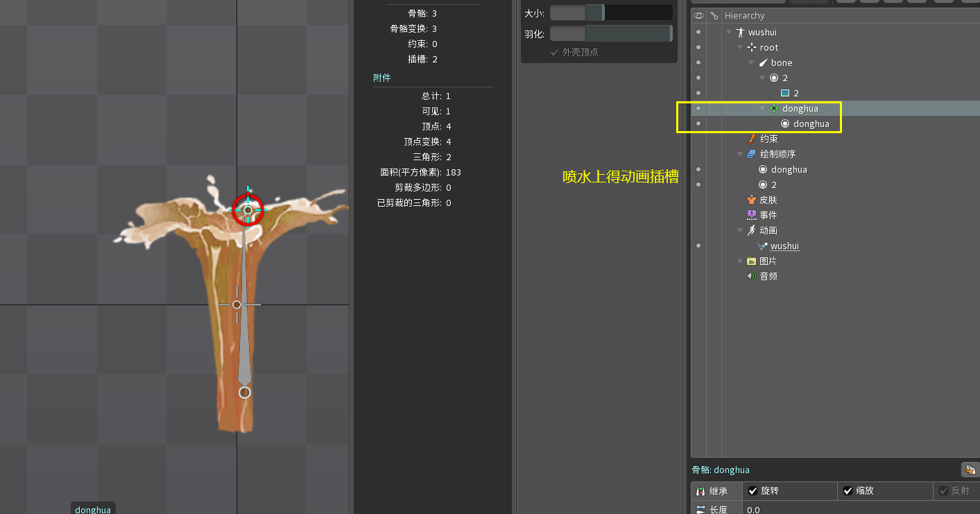Image resolution: width=980 pixels, height=514 pixels.
Task: Click the 大小 size slider
Action: click(610, 13)
